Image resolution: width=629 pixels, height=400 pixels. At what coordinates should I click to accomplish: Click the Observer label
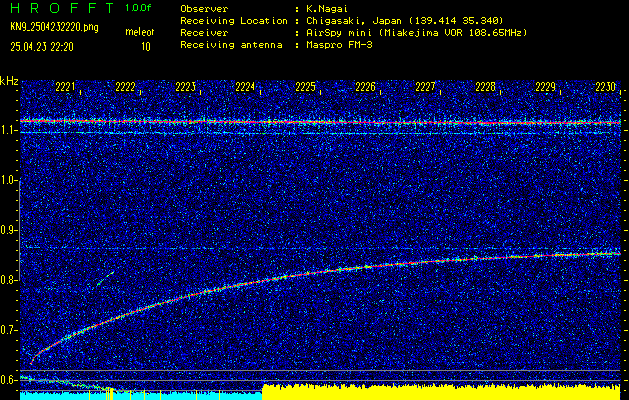tap(204, 8)
